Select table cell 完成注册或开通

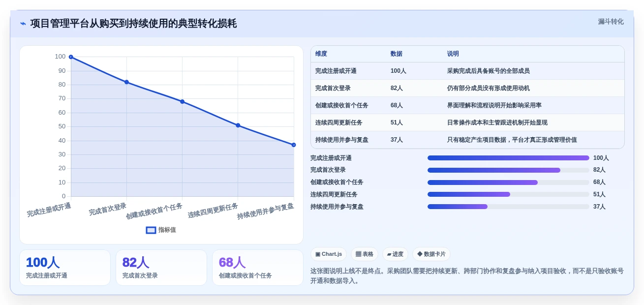coord(336,71)
